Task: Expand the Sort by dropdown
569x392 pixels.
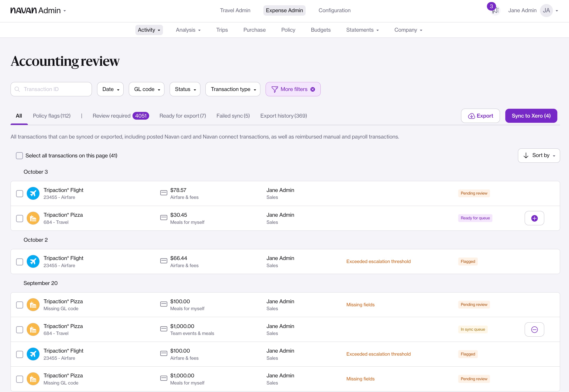Action: click(539, 155)
